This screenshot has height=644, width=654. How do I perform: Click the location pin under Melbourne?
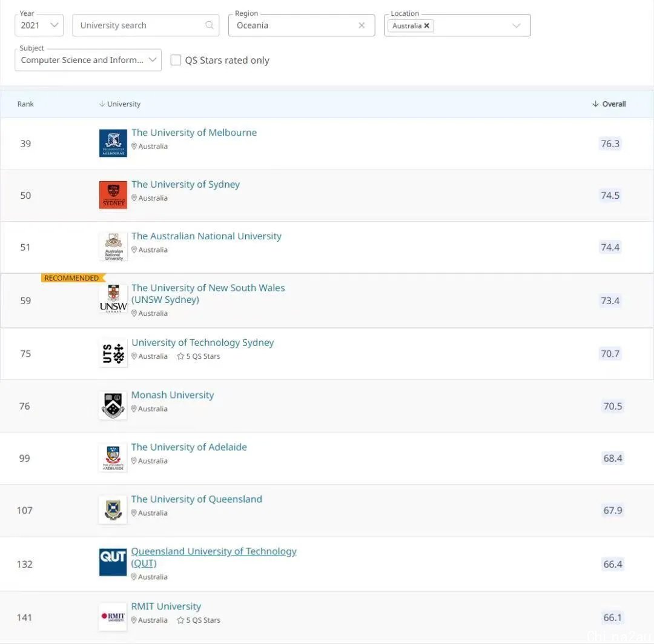click(134, 146)
